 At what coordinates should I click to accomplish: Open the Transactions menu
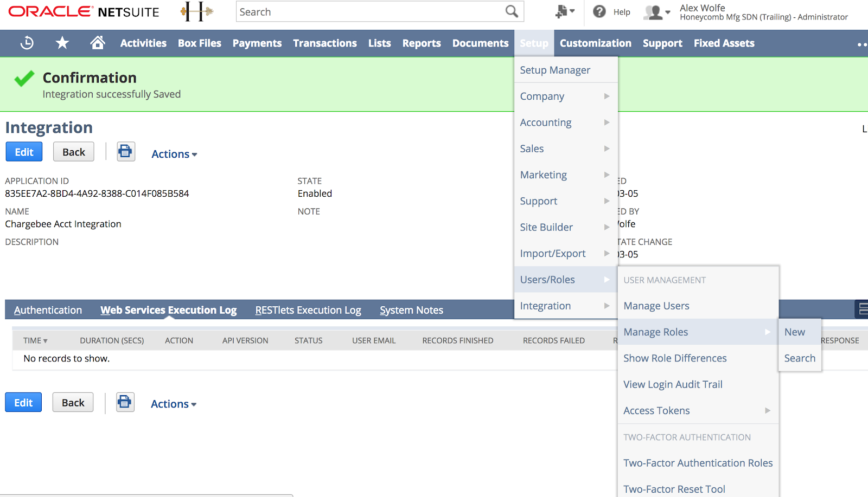(325, 43)
